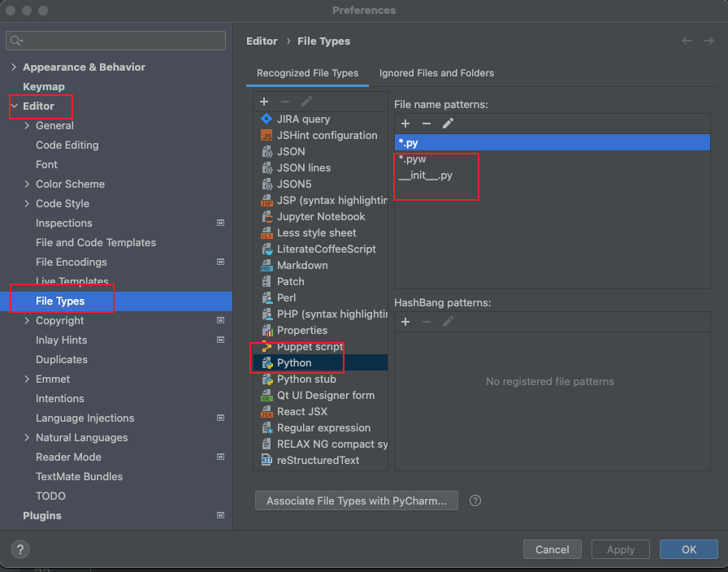
Task: Select Jupyter Notebook file type
Action: pos(320,216)
